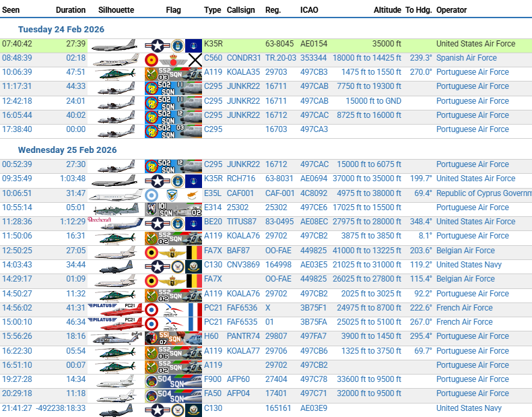Click the Altitude column header

coord(387,10)
